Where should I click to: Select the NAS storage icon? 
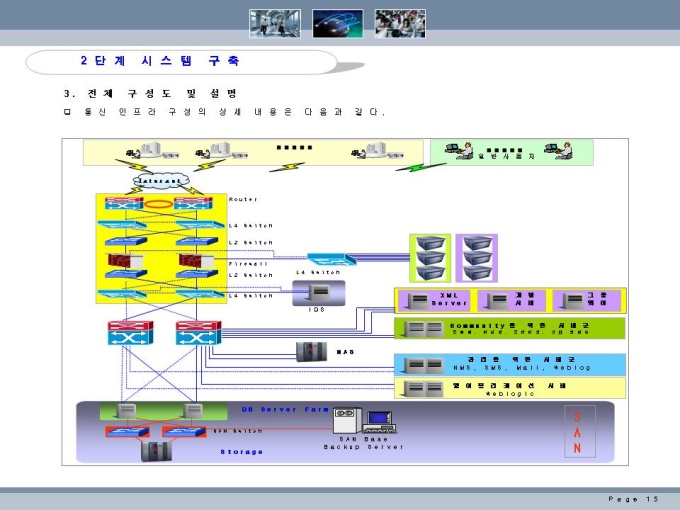coord(311,352)
